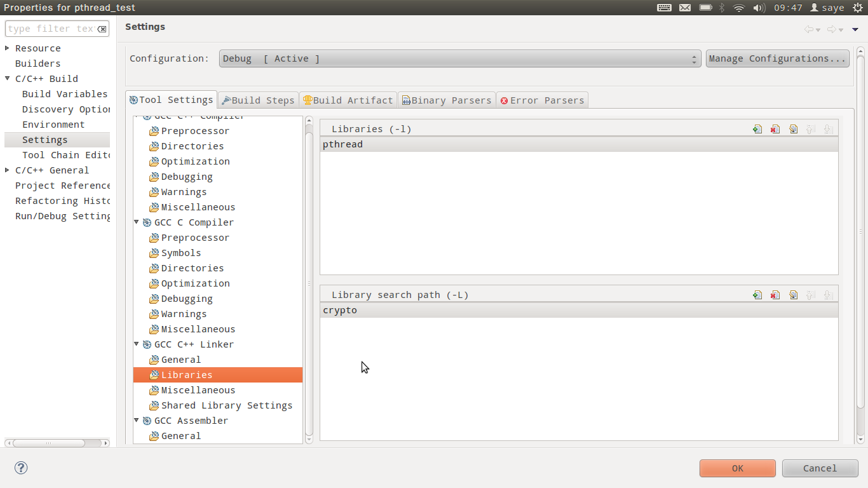Select Miscellaneous under GCC C++ Linker
The height and width of the screenshot is (488, 868).
(198, 390)
